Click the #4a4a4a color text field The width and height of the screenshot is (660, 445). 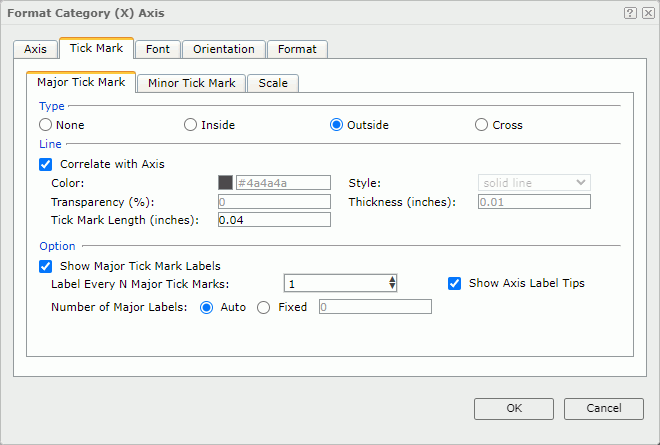click(x=283, y=183)
